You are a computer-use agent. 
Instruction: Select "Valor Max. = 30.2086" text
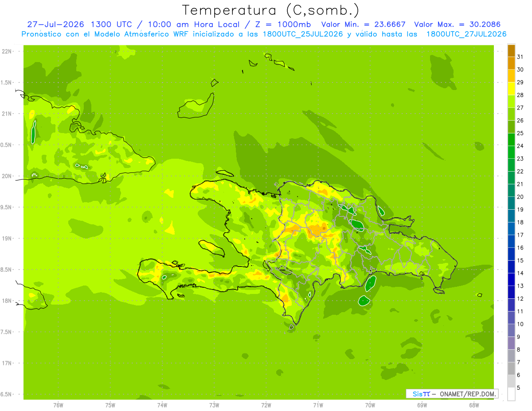tap(458, 24)
